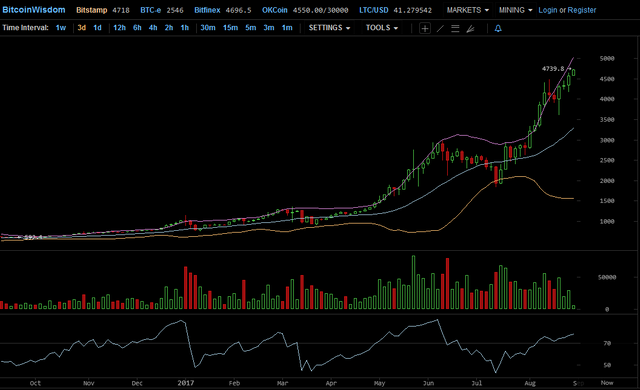Switch to the 12h time interval
This screenshot has height=390, width=640.
click(120, 28)
